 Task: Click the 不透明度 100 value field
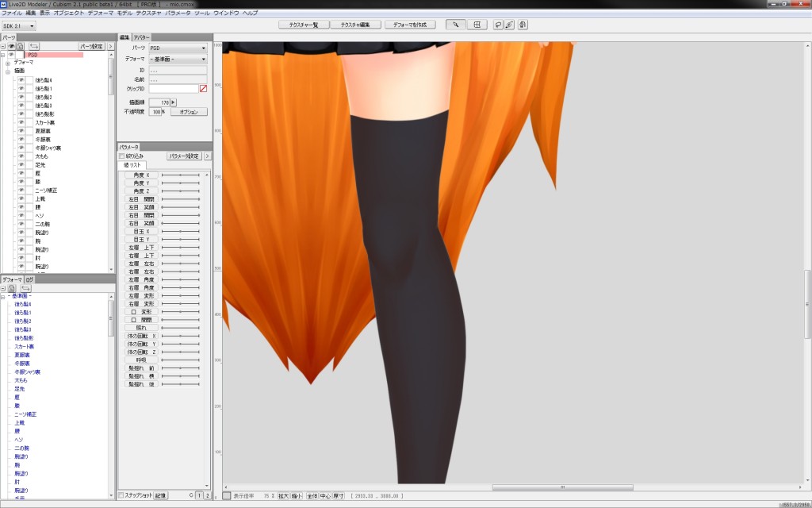[x=155, y=111]
